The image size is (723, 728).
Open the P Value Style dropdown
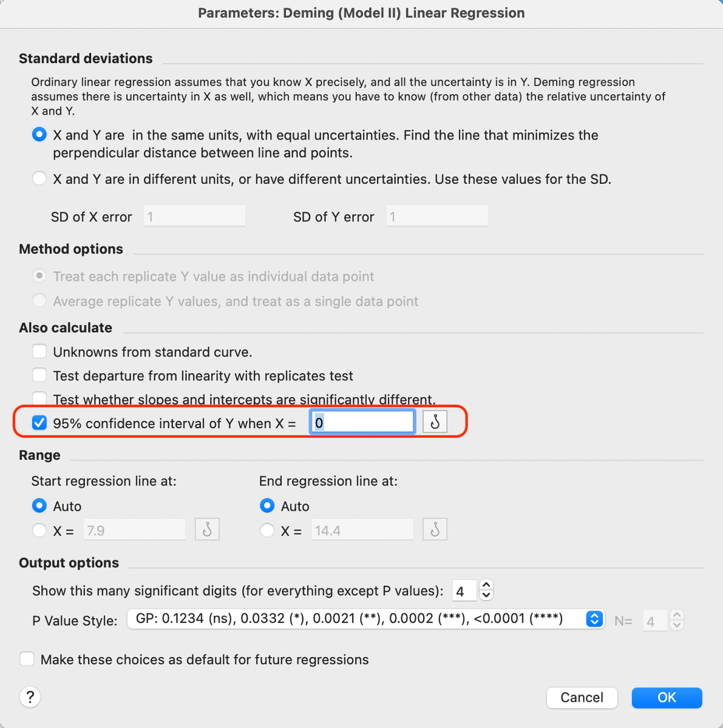365,619
